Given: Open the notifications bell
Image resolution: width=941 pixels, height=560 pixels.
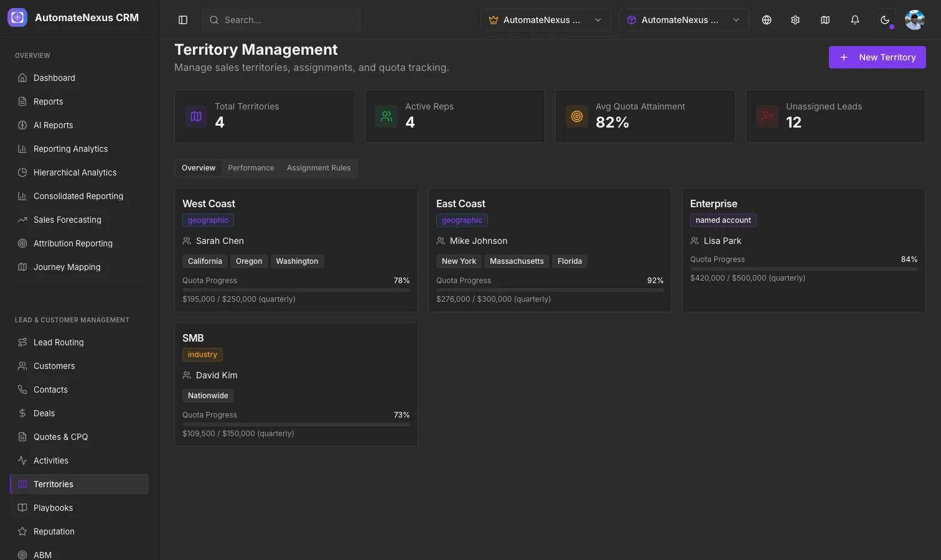Looking at the screenshot, I should click(855, 20).
